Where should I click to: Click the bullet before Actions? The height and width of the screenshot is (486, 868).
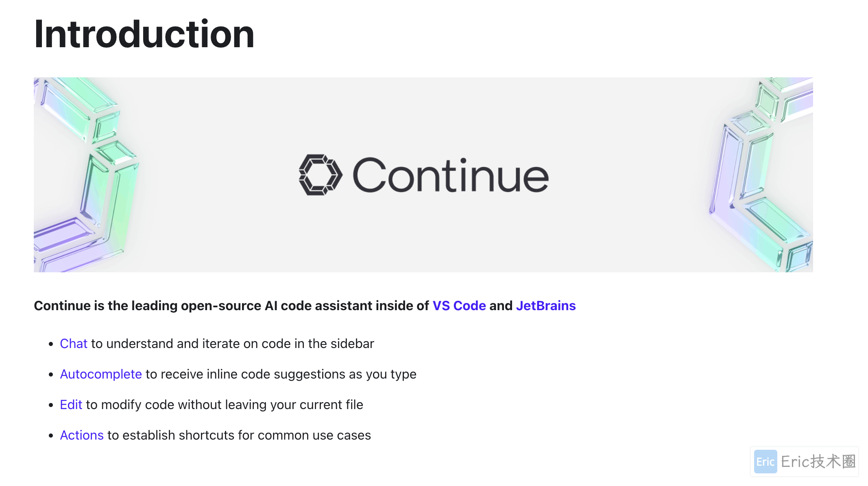click(x=51, y=436)
